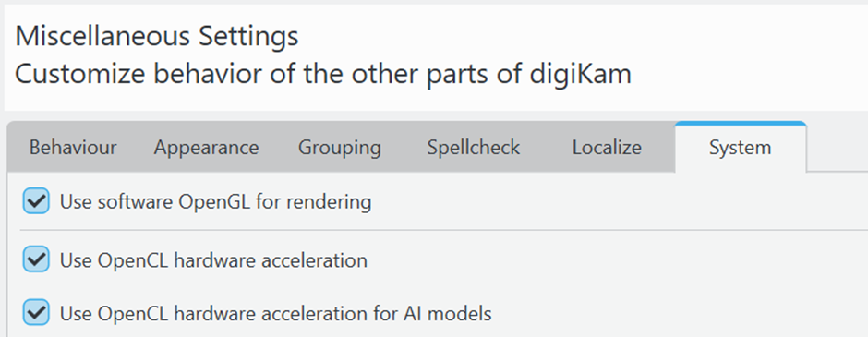Screen dimensions: 868x337
Task: Select the active System tab
Action: (x=741, y=148)
